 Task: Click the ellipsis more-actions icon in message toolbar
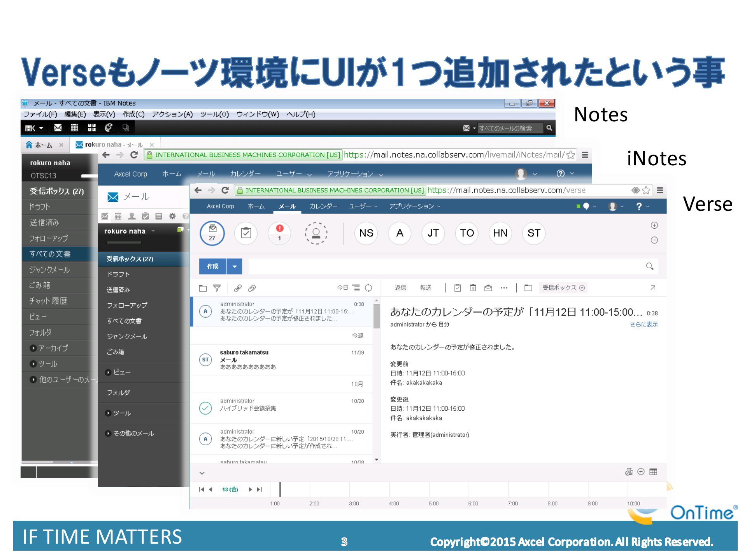coord(504,288)
